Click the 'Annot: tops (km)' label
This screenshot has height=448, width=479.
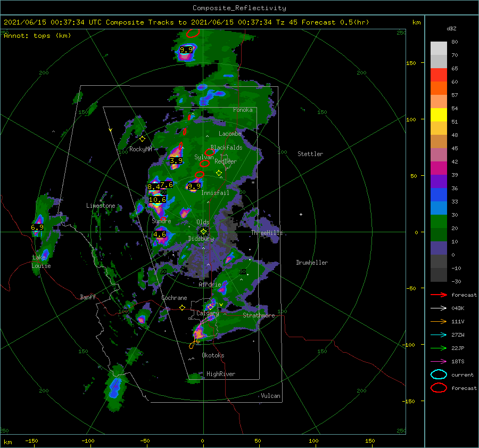(37, 36)
